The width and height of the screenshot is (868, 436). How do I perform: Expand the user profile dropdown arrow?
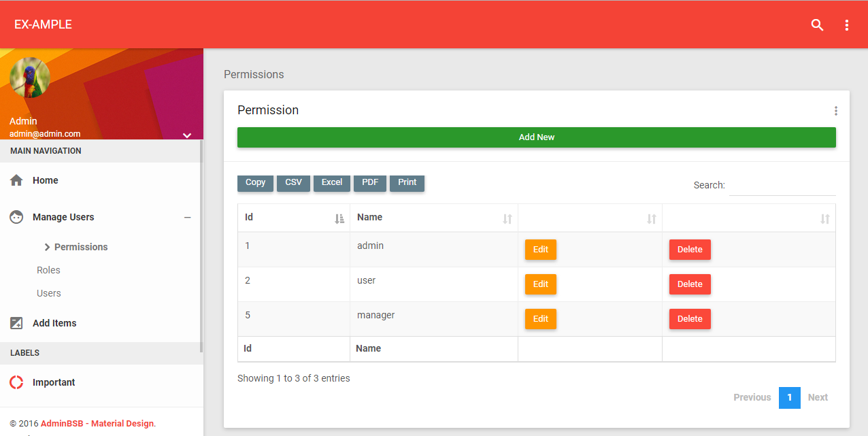click(x=187, y=135)
